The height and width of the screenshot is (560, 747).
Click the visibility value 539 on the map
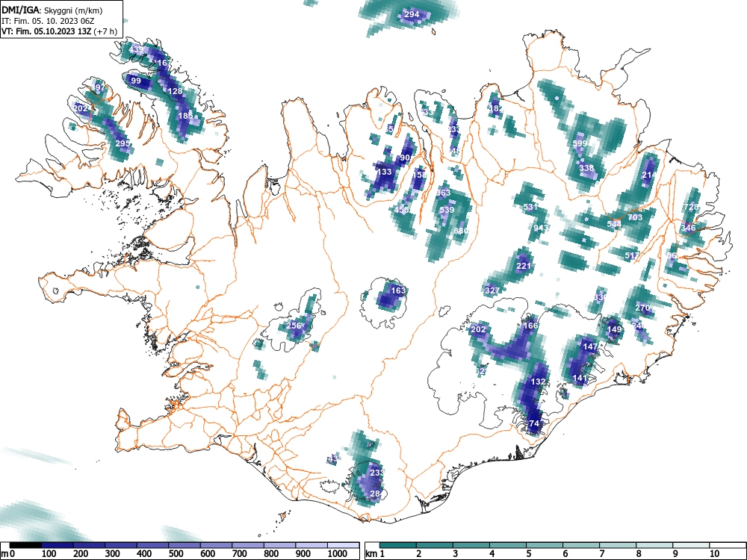[447, 210]
